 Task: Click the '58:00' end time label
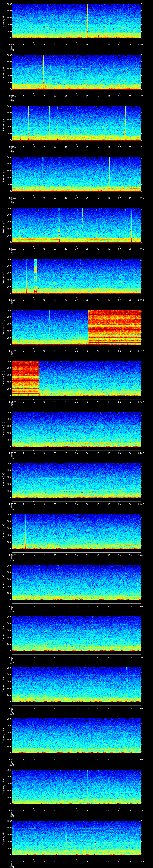[x=141, y=708]
